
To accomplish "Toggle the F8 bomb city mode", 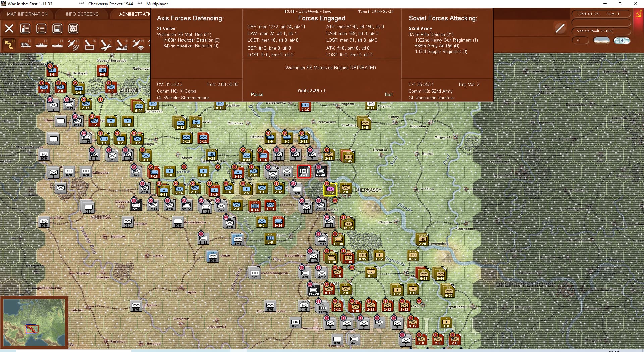I will pyautogui.click(x=122, y=44).
